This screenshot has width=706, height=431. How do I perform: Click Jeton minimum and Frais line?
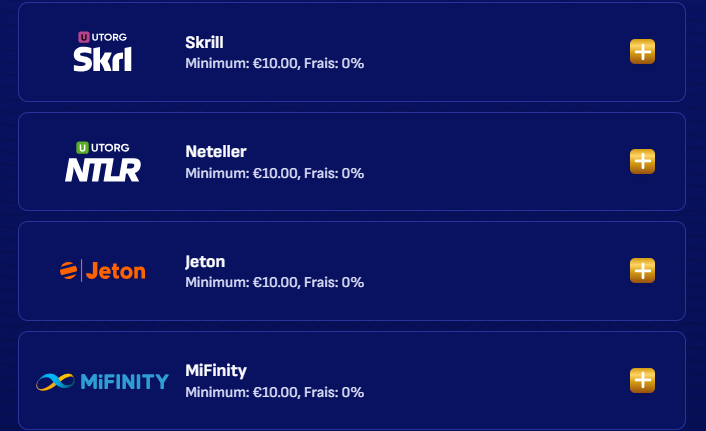(x=274, y=282)
